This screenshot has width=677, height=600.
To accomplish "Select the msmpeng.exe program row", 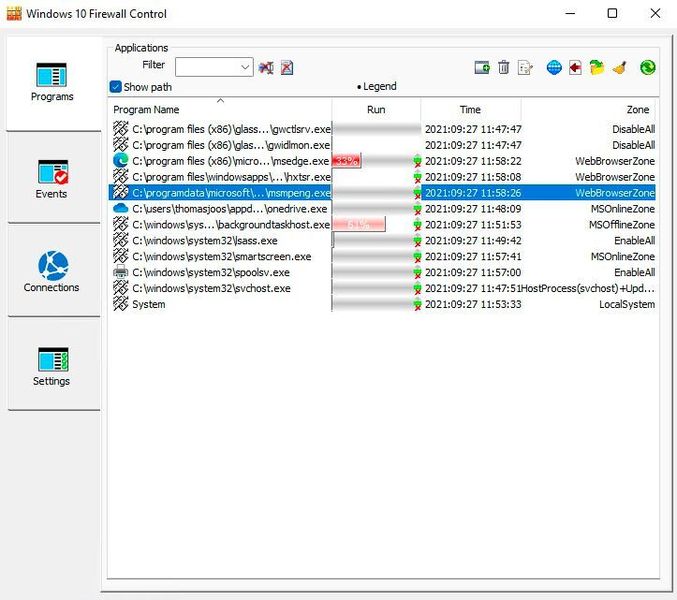I will 382,193.
